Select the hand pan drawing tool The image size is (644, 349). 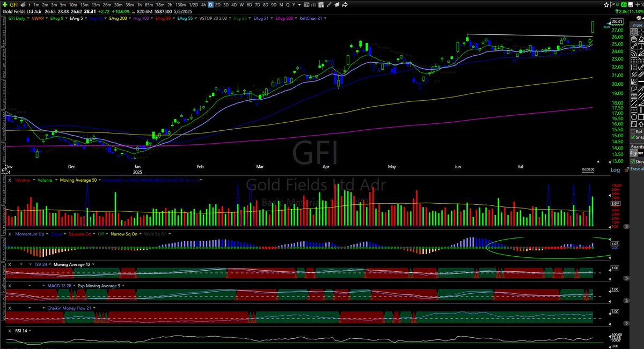(x=634, y=39)
